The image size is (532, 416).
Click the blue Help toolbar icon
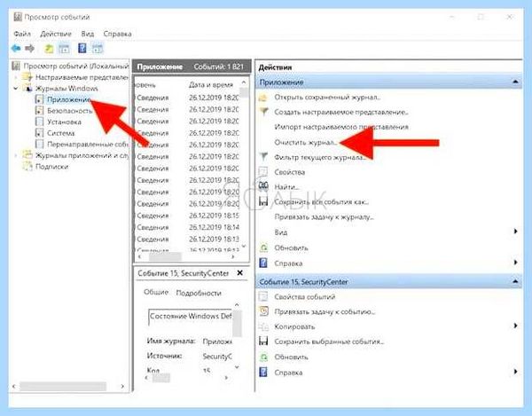pos(82,48)
